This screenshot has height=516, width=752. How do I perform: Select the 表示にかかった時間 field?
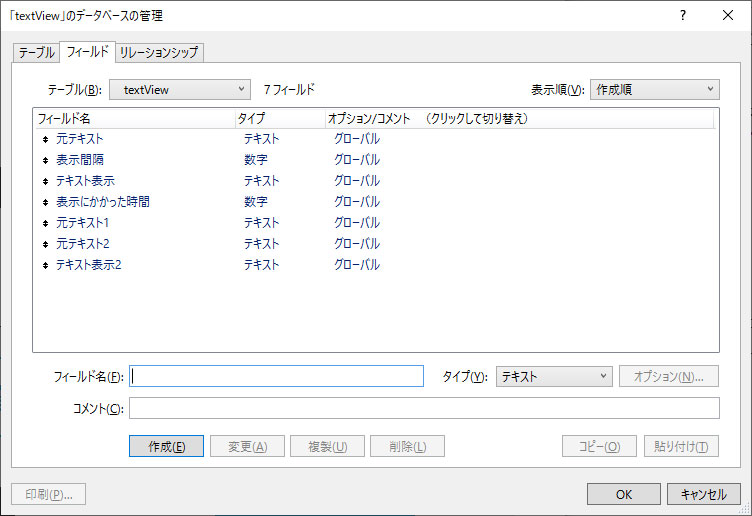coord(103,202)
